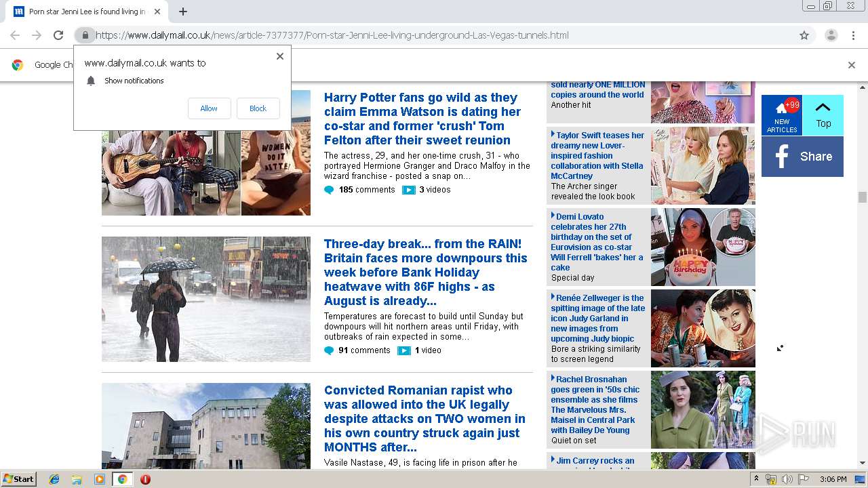The image size is (868, 488).
Task: Click the address bar URL
Action: [x=332, y=35]
